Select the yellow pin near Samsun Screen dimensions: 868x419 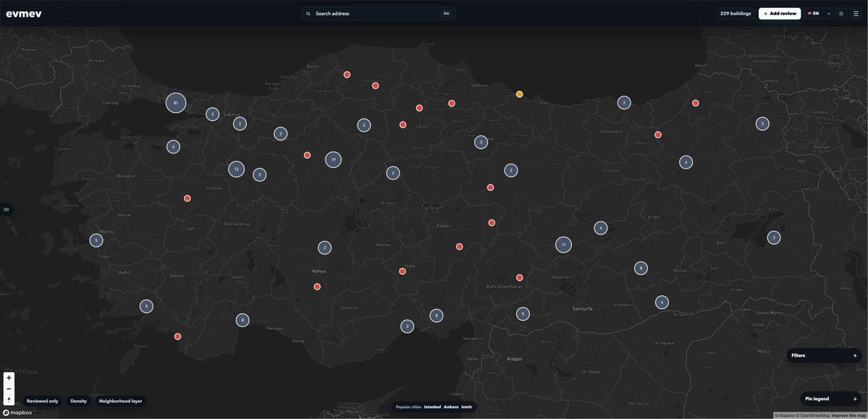pos(518,93)
